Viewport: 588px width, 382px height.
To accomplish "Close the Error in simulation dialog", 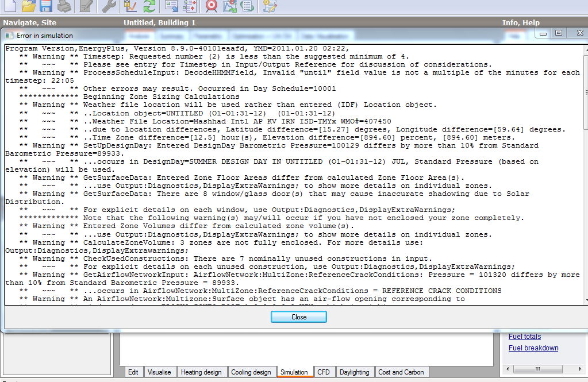I will pyautogui.click(x=299, y=317).
